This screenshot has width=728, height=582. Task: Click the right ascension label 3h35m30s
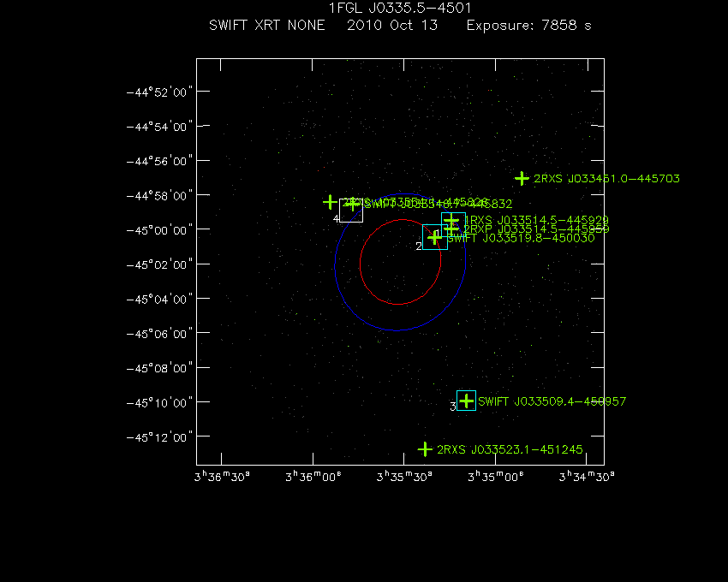coord(404,477)
